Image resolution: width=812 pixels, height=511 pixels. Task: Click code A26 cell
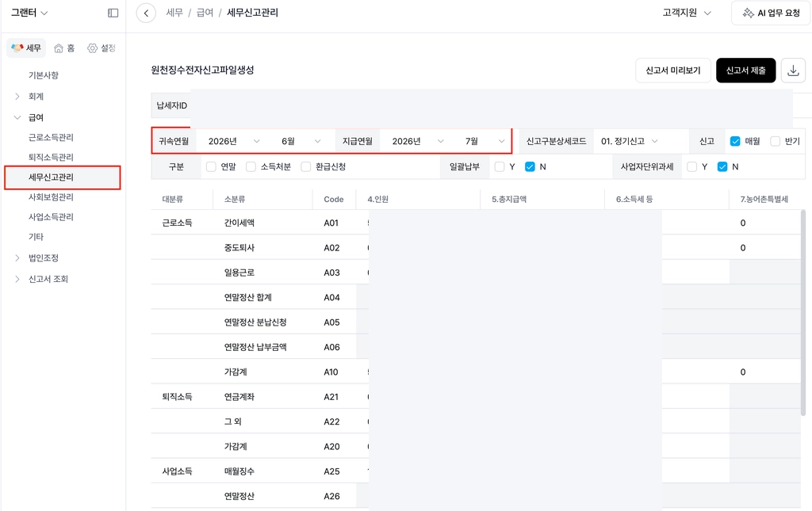click(x=331, y=496)
